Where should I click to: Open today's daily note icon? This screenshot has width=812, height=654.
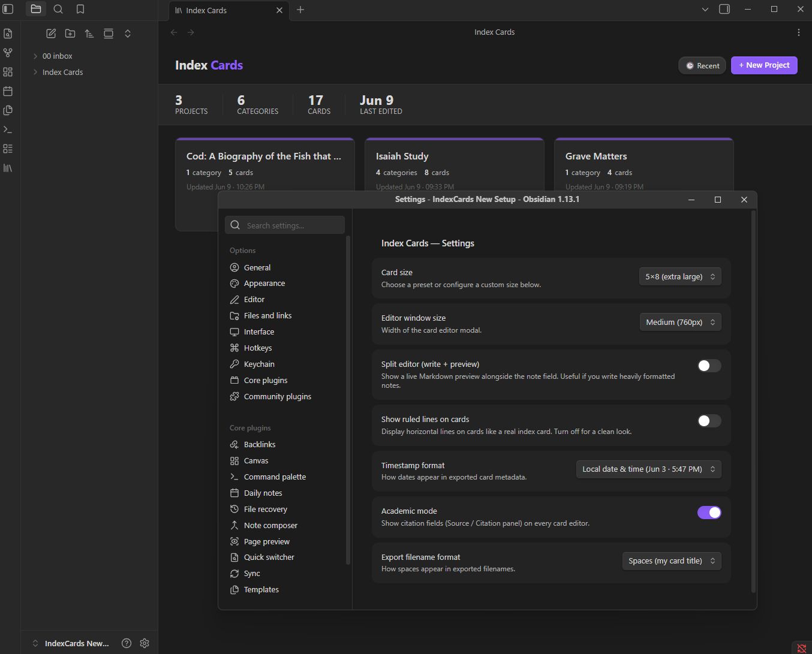point(8,91)
